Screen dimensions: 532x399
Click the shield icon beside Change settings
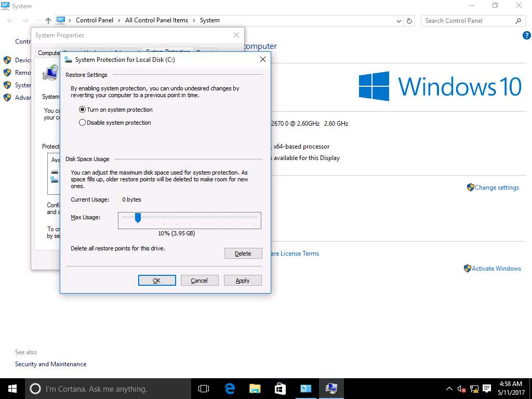pos(471,187)
